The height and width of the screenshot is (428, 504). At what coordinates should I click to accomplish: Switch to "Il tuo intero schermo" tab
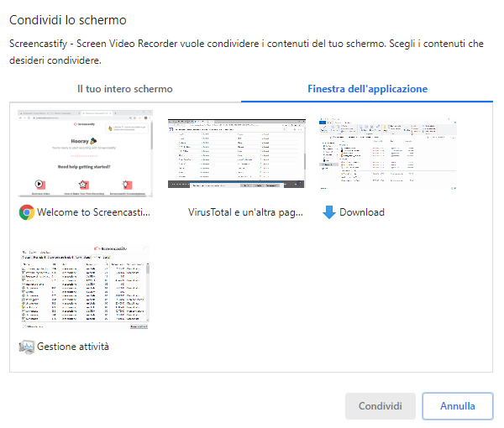[x=124, y=89]
